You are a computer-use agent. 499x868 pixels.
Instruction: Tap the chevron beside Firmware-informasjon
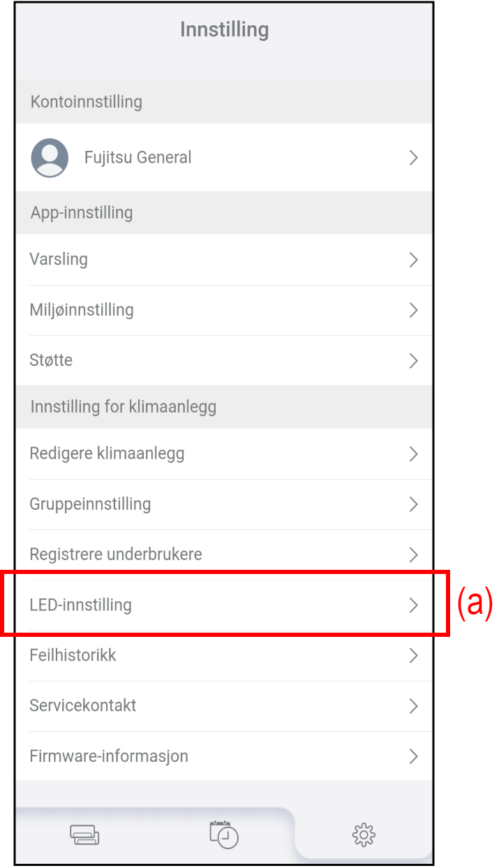coord(413,756)
